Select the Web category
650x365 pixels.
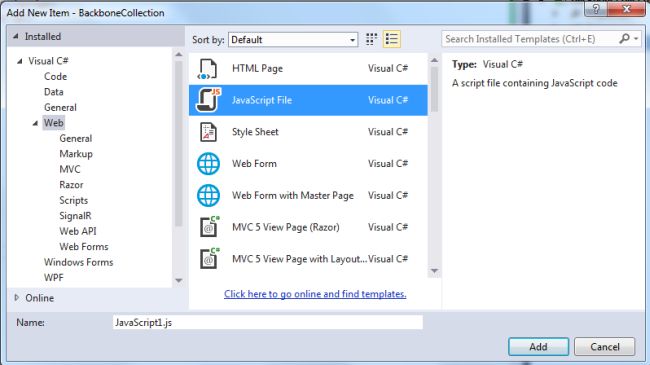[53, 123]
